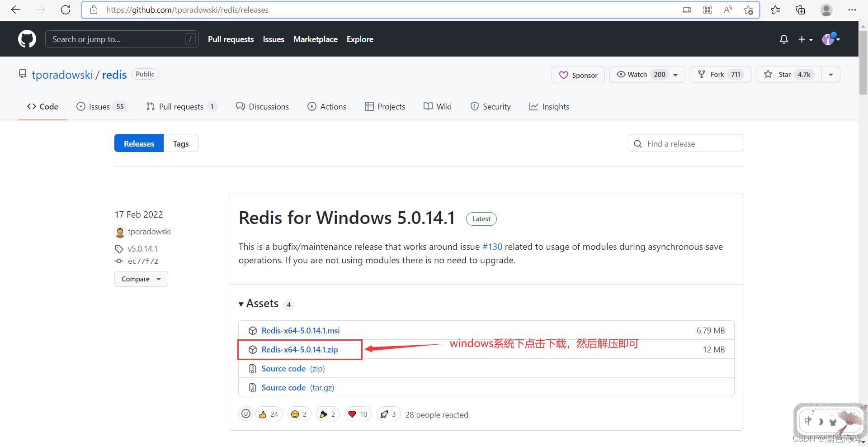This screenshot has width=868, height=447.
Task: Switch to the Projects tab
Action: pos(385,107)
